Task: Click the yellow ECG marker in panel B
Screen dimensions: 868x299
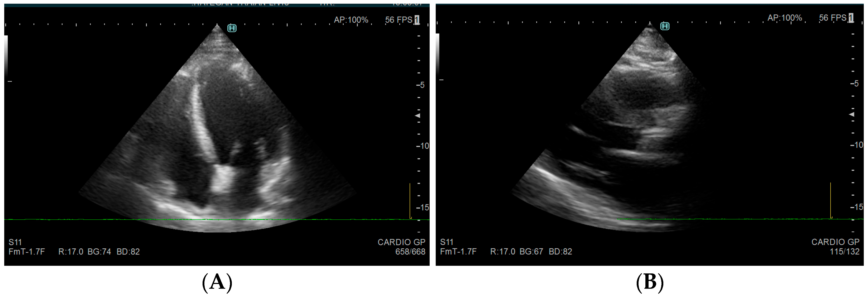Action: [x=831, y=200]
